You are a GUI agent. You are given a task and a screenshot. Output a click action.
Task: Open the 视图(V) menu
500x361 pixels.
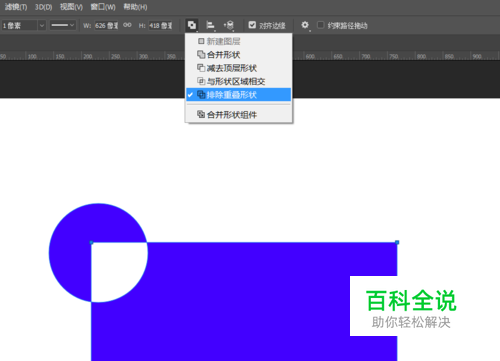tap(71, 7)
